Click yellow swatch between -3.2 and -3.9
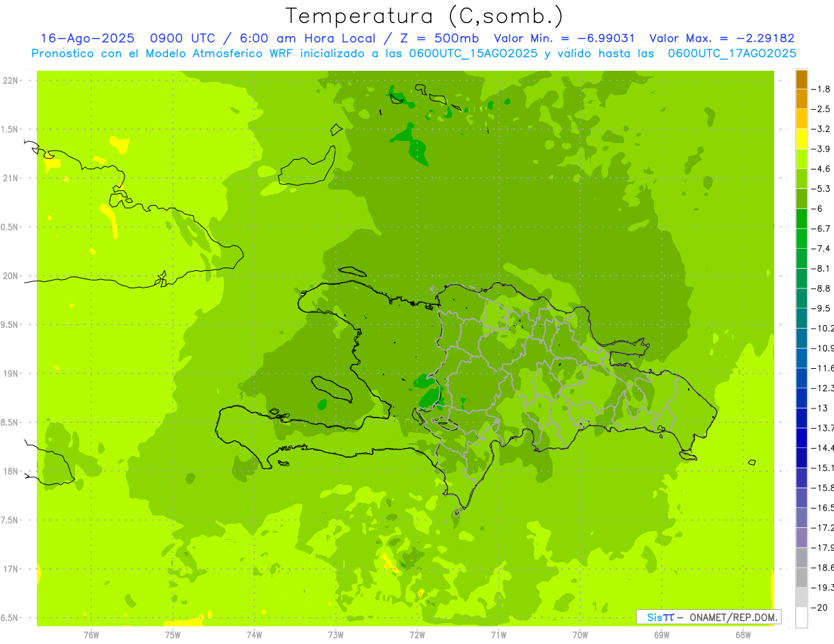Viewport: 834px width, 644px height. click(801, 139)
